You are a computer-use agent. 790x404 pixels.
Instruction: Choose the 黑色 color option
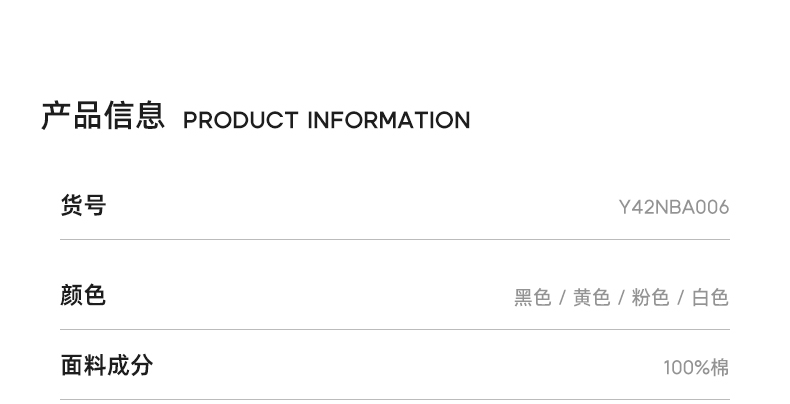click(533, 297)
